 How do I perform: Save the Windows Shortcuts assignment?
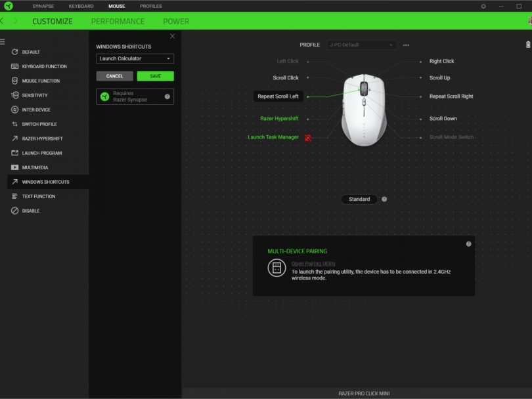coord(155,76)
